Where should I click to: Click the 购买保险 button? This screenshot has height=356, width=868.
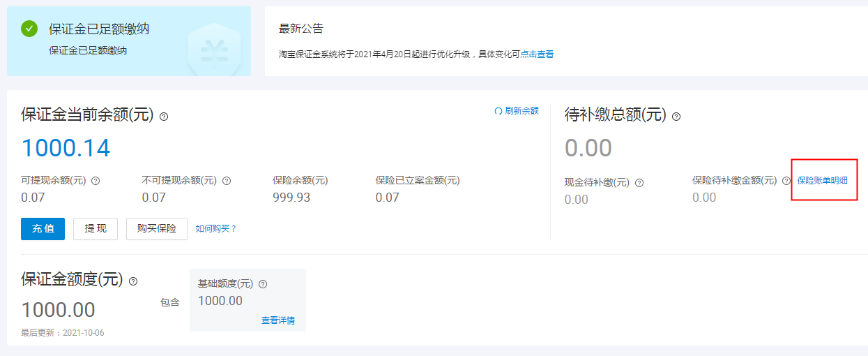[157, 228]
